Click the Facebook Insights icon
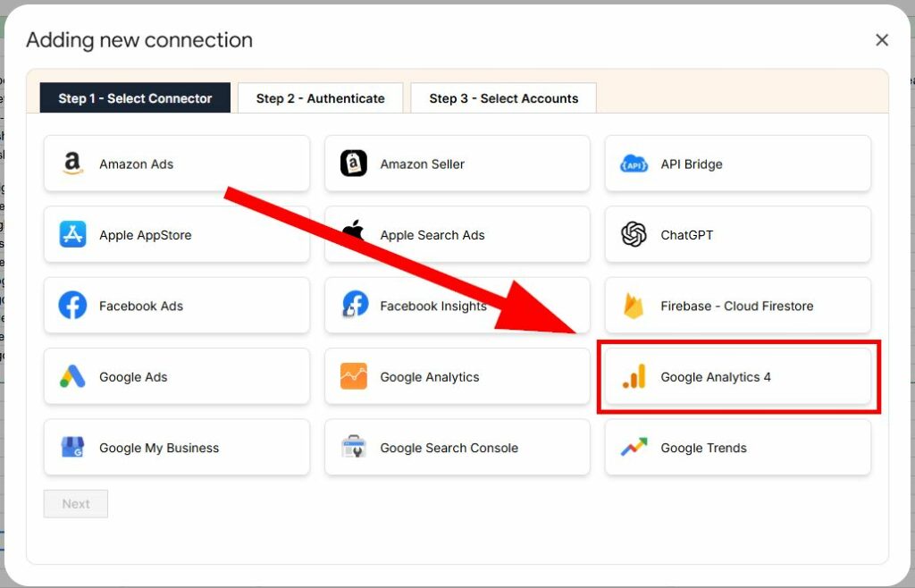Image resolution: width=915 pixels, height=588 pixels. pyautogui.click(x=355, y=305)
